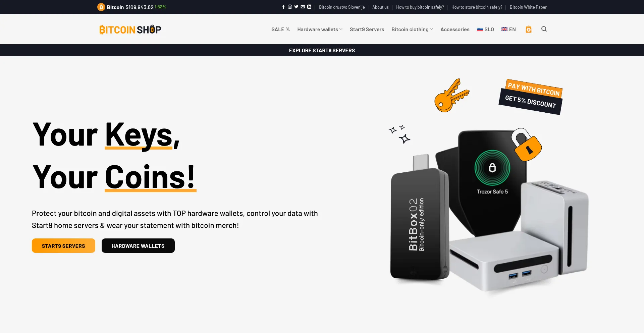Expand the Bitcoin clothing dropdown
Screen dimensions: 644x333
point(412,30)
